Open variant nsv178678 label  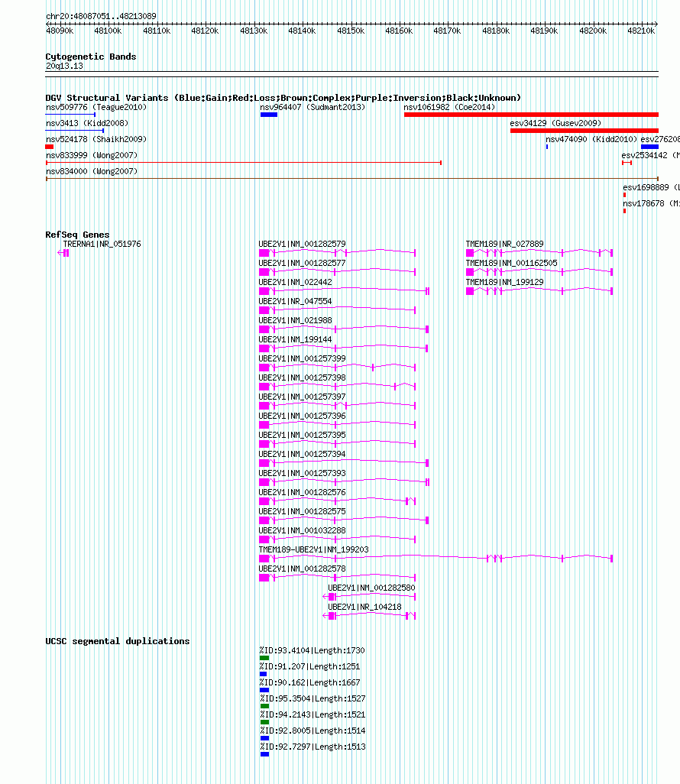coord(651,203)
